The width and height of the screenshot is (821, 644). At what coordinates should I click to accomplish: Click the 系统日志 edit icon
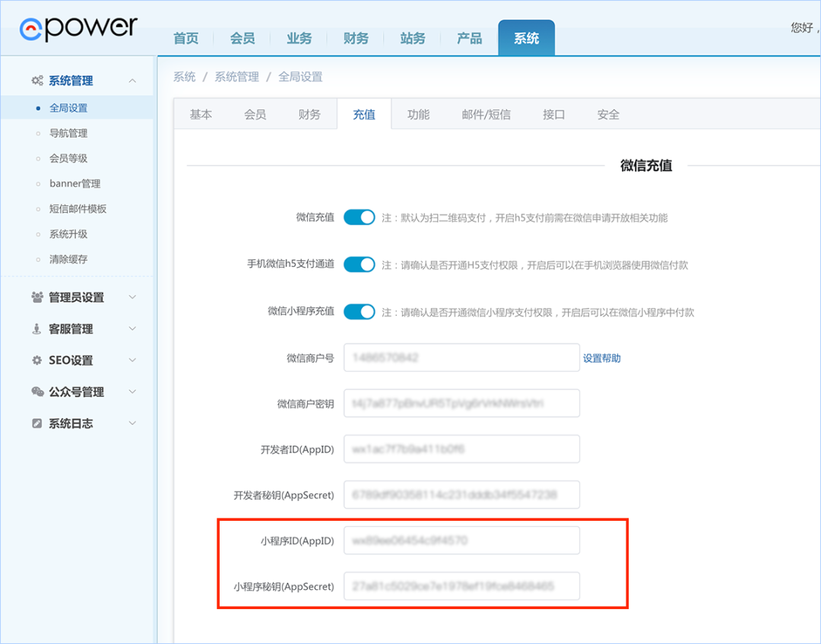37,423
